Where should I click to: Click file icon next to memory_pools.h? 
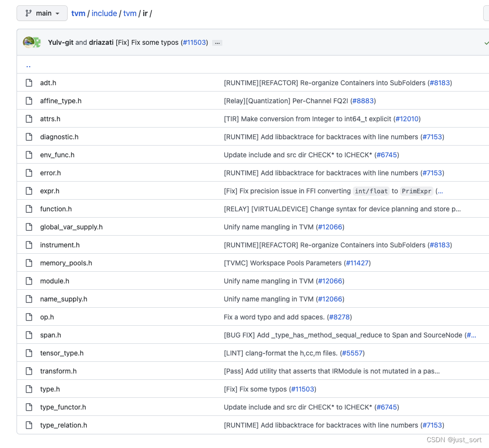[29, 263]
